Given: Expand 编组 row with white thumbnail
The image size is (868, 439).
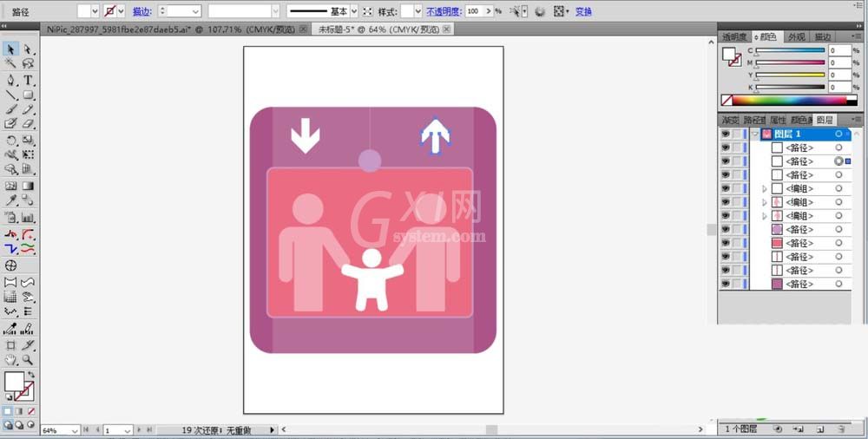Looking at the screenshot, I should click(x=765, y=189).
